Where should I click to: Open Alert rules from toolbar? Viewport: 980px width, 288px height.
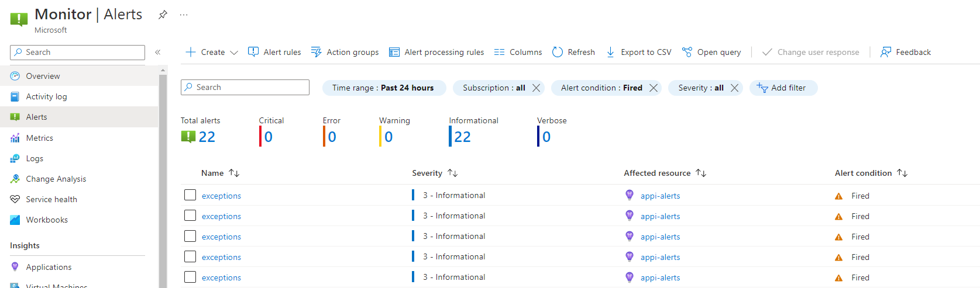point(274,52)
